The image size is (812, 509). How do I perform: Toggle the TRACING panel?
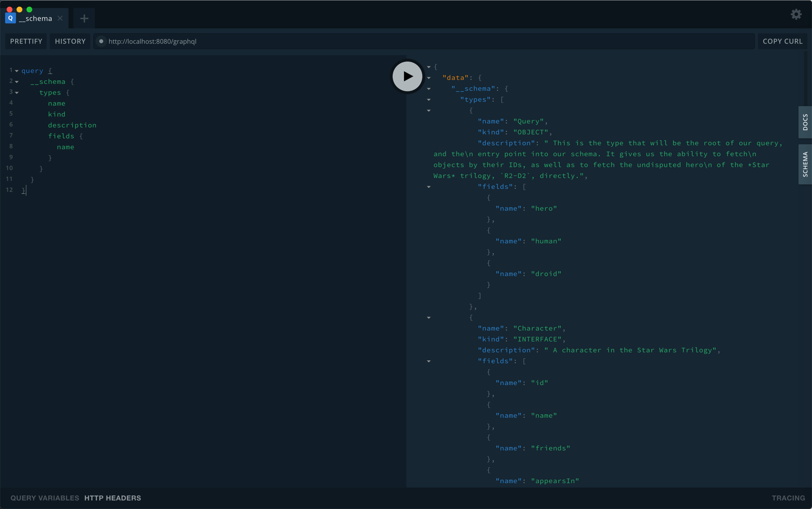pyautogui.click(x=788, y=498)
